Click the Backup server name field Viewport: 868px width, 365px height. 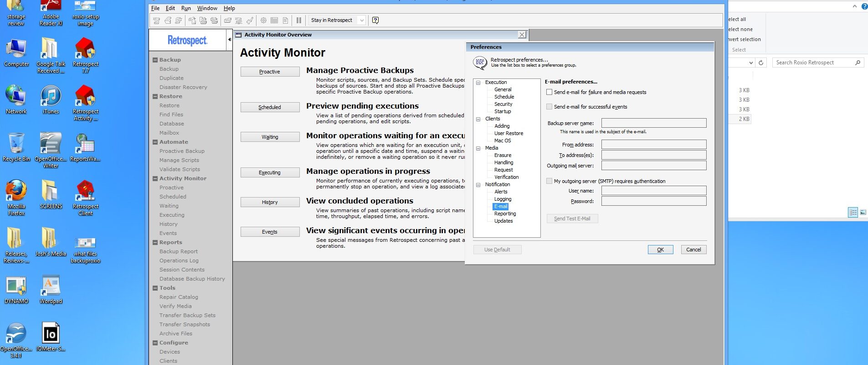tap(654, 123)
